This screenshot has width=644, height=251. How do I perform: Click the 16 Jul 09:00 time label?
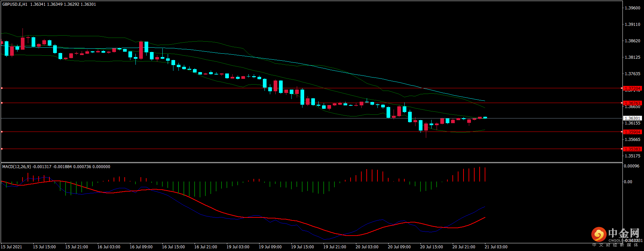coord(141,247)
